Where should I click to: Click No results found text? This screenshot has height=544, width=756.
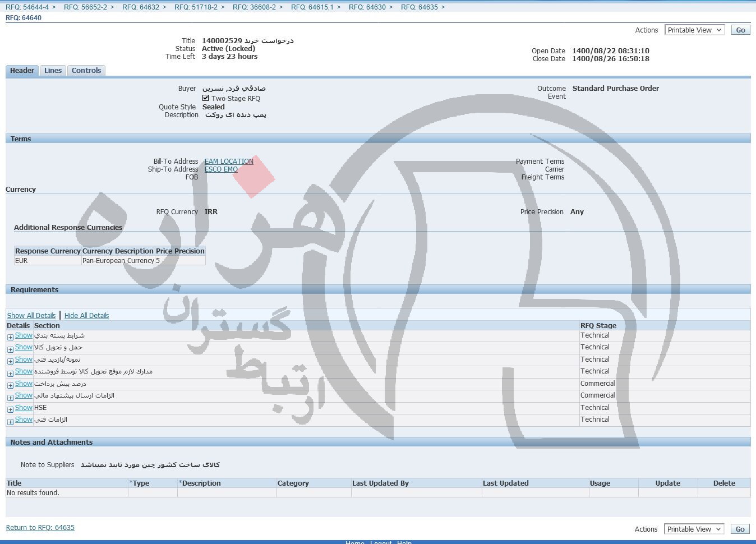tap(33, 493)
